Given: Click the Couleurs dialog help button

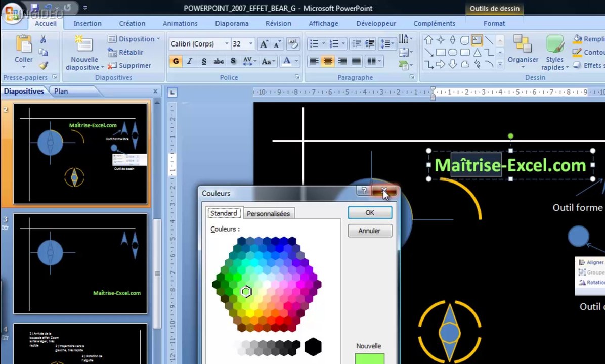Looking at the screenshot, I should 364,191.
